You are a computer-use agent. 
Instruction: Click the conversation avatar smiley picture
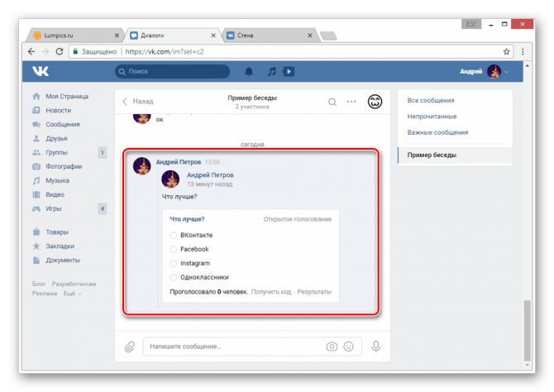click(x=375, y=102)
